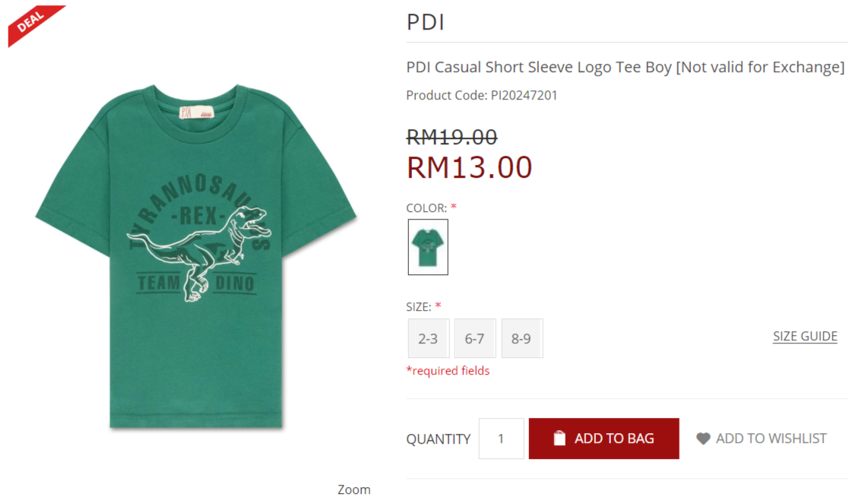This screenshot has width=868, height=500.
Task: Choose the 6-7 size option
Action: [475, 338]
